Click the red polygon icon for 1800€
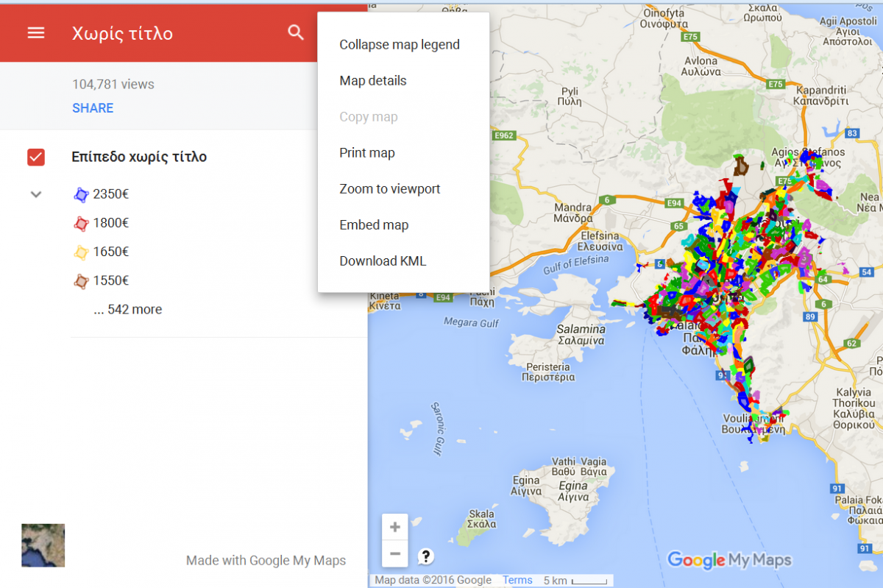 81,224
